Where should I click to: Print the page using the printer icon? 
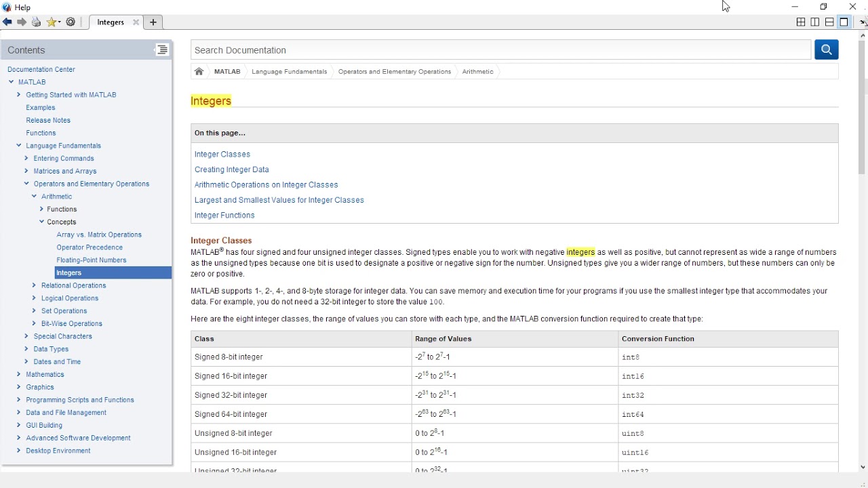click(x=37, y=22)
